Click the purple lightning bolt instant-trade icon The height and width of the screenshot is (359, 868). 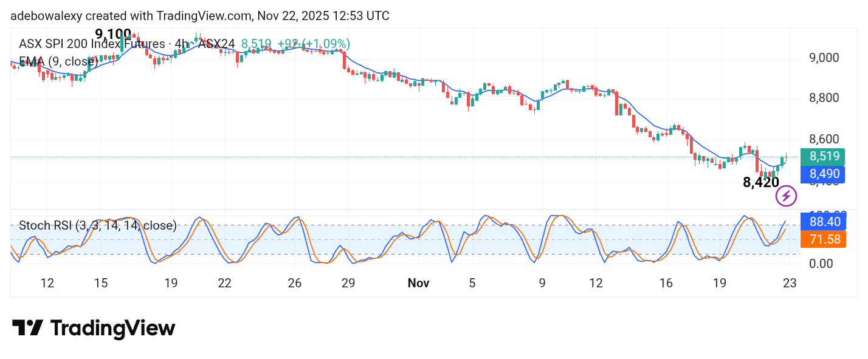pyautogui.click(x=785, y=195)
